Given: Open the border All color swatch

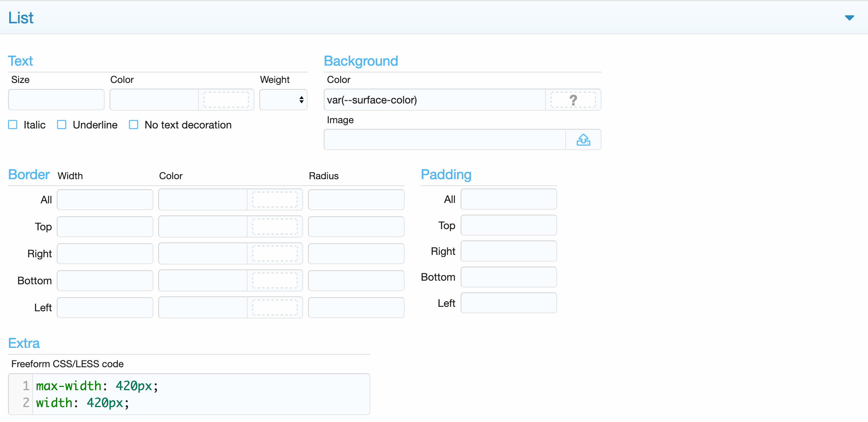Looking at the screenshot, I should click(x=275, y=200).
